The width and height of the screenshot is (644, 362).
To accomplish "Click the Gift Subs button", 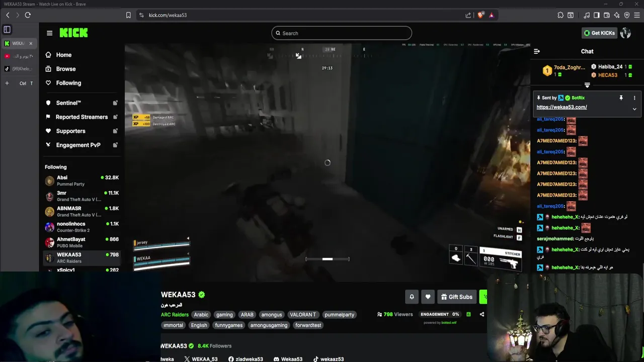I will tap(456, 297).
